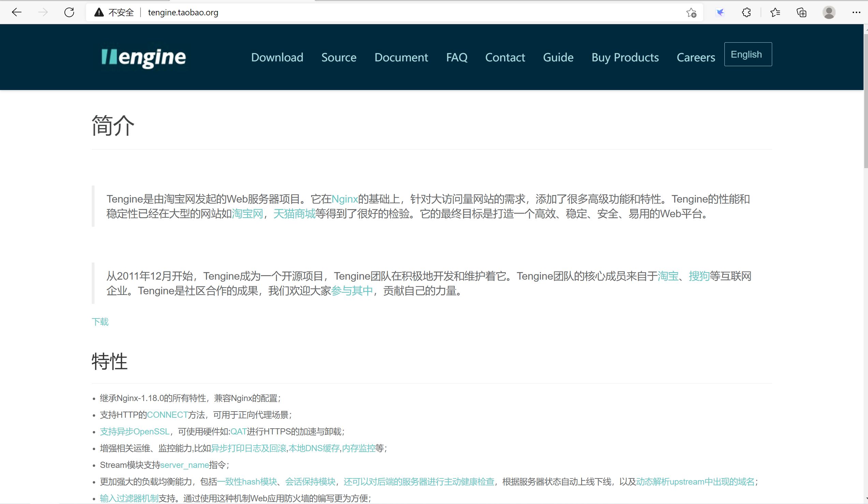
Task: Go back using the browser back arrow
Action: (16, 12)
